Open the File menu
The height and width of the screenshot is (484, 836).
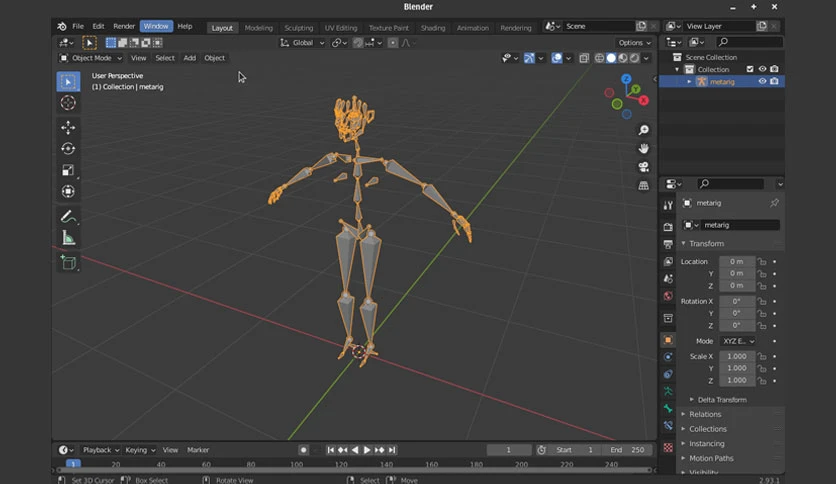click(78, 26)
